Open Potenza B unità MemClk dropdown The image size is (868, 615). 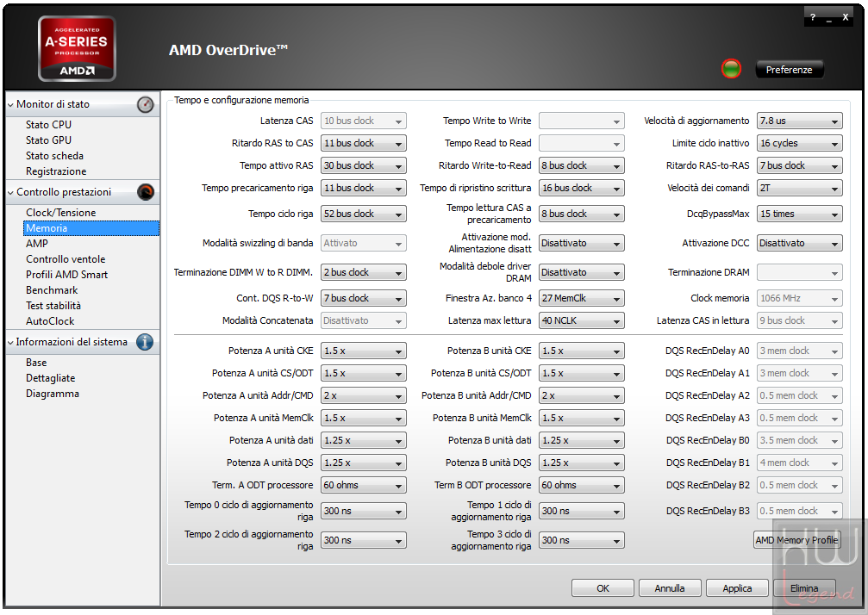coord(581,418)
